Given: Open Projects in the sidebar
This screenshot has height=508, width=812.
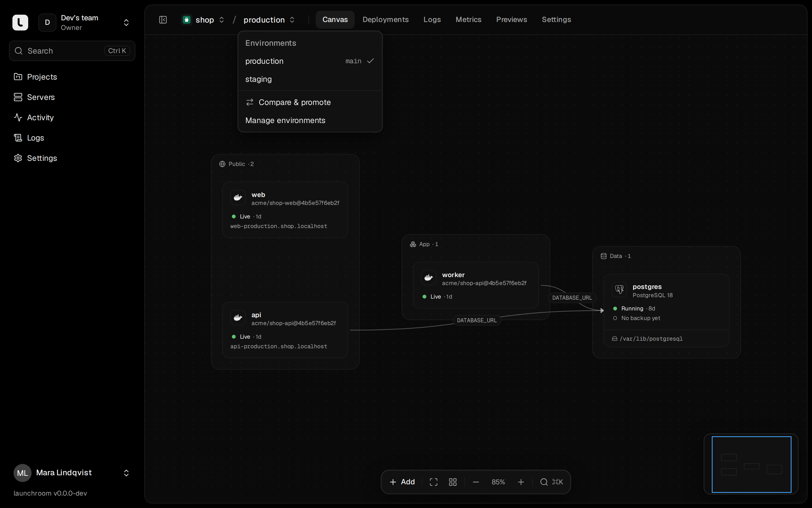Looking at the screenshot, I should coord(72,77).
